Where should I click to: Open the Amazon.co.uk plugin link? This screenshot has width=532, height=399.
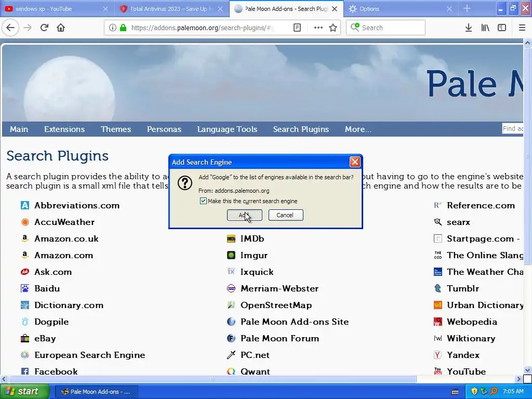click(x=66, y=238)
